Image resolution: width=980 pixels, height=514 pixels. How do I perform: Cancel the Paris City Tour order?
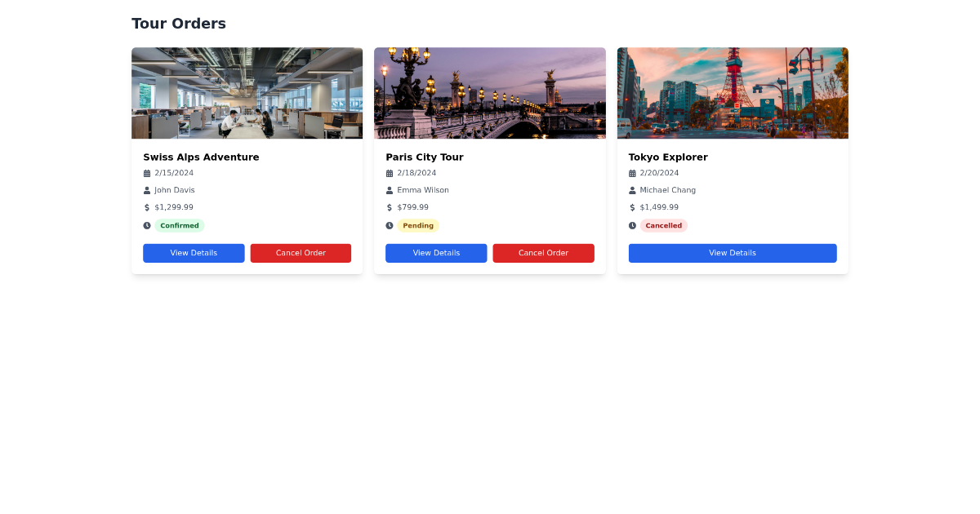point(543,253)
